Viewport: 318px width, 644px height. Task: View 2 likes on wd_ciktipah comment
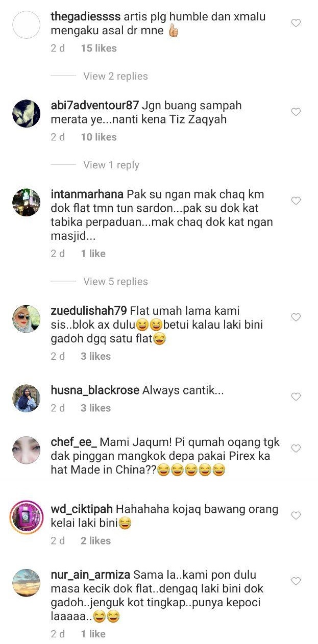(x=96, y=541)
